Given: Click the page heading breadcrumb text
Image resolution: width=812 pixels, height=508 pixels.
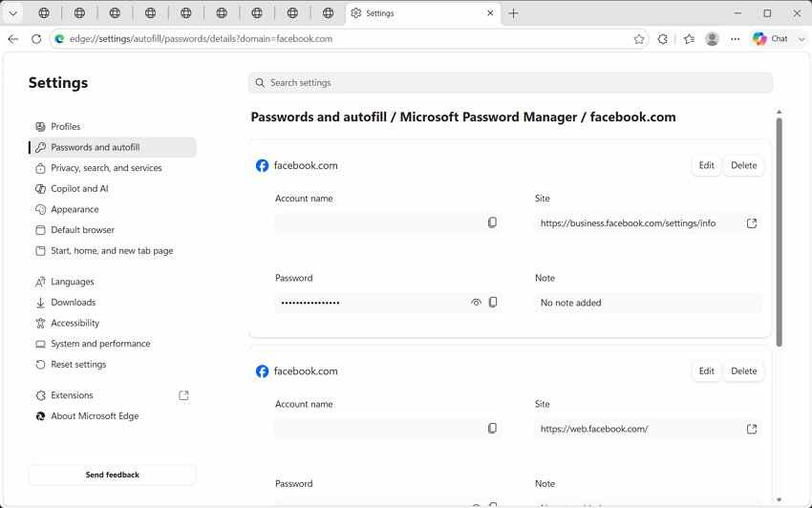Looking at the screenshot, I should tap(463, 117).
